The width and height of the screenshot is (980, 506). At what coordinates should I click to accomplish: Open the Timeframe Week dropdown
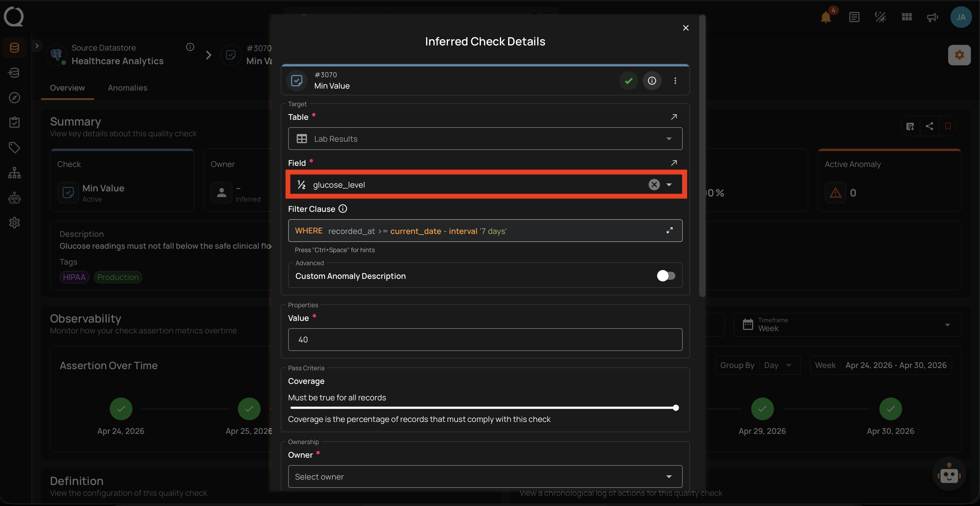pyautogui.click(x=847, y=325)
